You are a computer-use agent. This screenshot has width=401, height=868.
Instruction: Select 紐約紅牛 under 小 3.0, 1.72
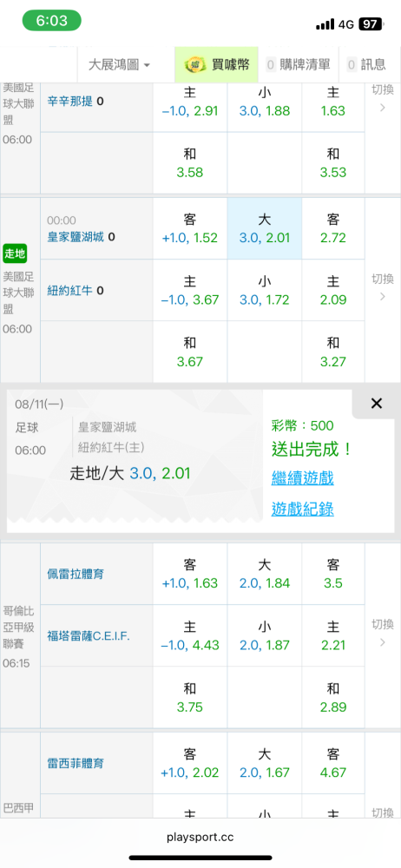pos(265,291)
